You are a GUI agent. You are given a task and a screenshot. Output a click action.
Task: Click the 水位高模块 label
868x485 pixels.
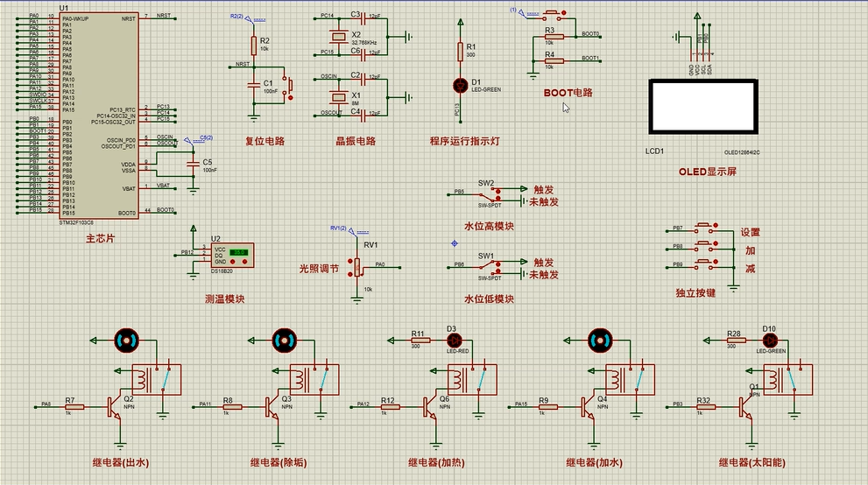click(x=490, y=226)
